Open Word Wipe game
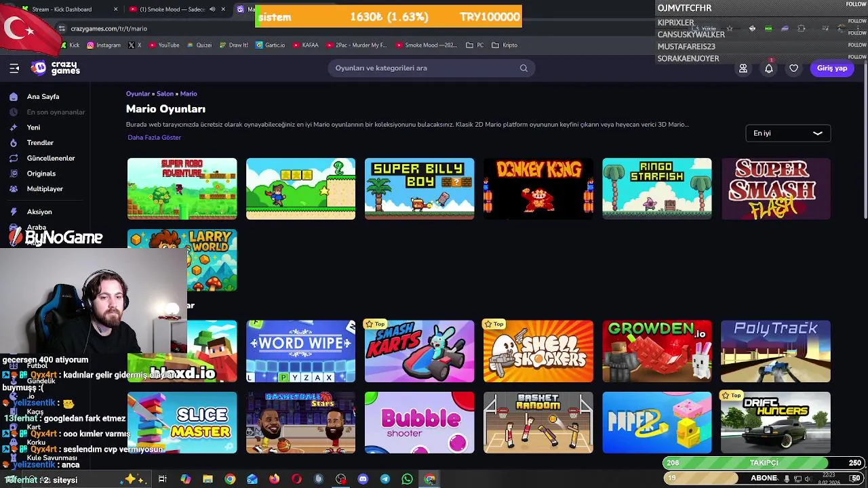 tap(300, 351)
